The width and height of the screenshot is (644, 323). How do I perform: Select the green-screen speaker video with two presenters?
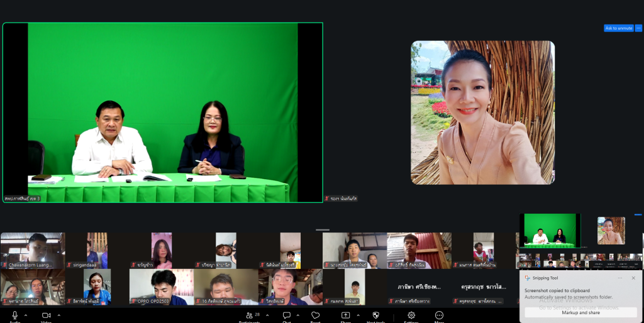tap(163, 112)
